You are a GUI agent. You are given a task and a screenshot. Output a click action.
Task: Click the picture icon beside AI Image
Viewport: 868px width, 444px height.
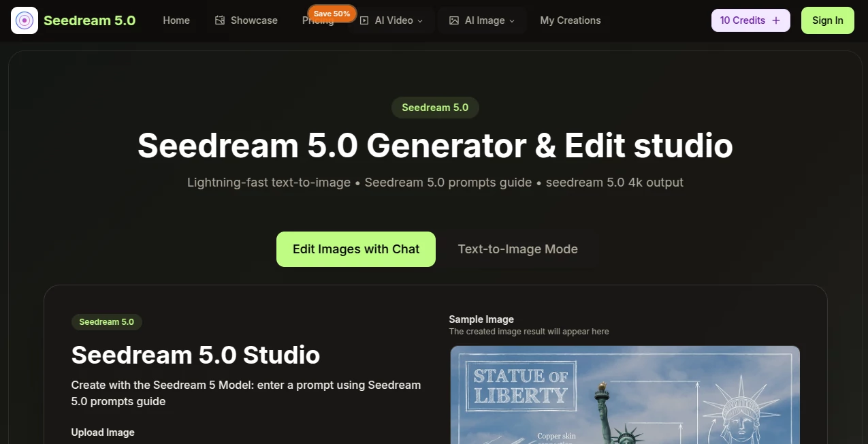453,20
